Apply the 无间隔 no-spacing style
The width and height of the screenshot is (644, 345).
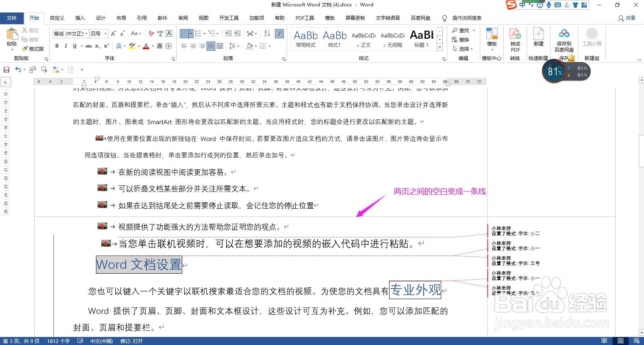point(392,39)
